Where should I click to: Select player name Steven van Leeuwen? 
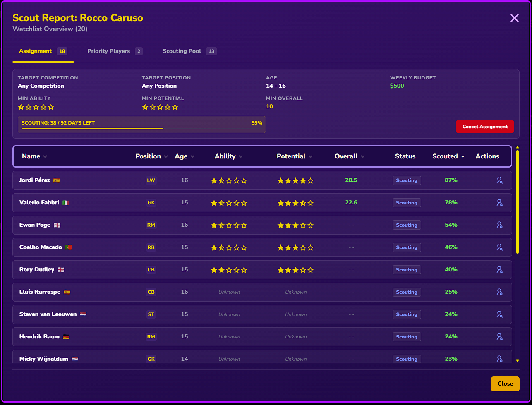coord(48,314)
